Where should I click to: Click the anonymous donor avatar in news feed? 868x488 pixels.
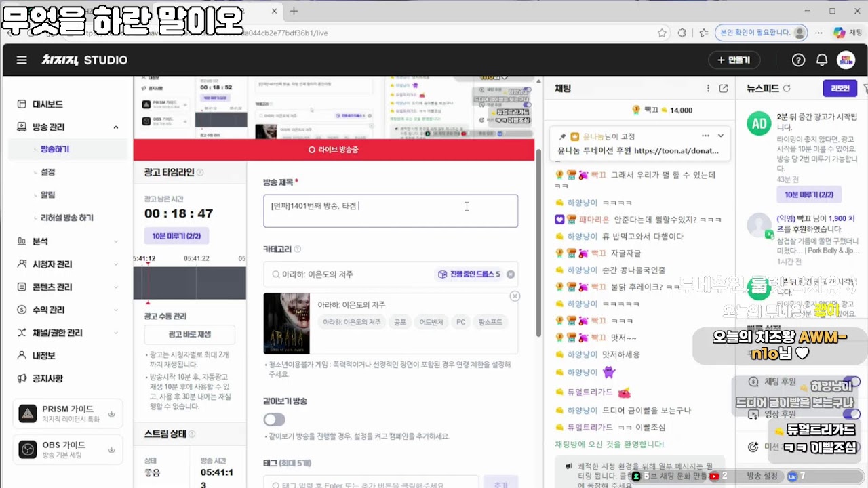coord(759,225)
